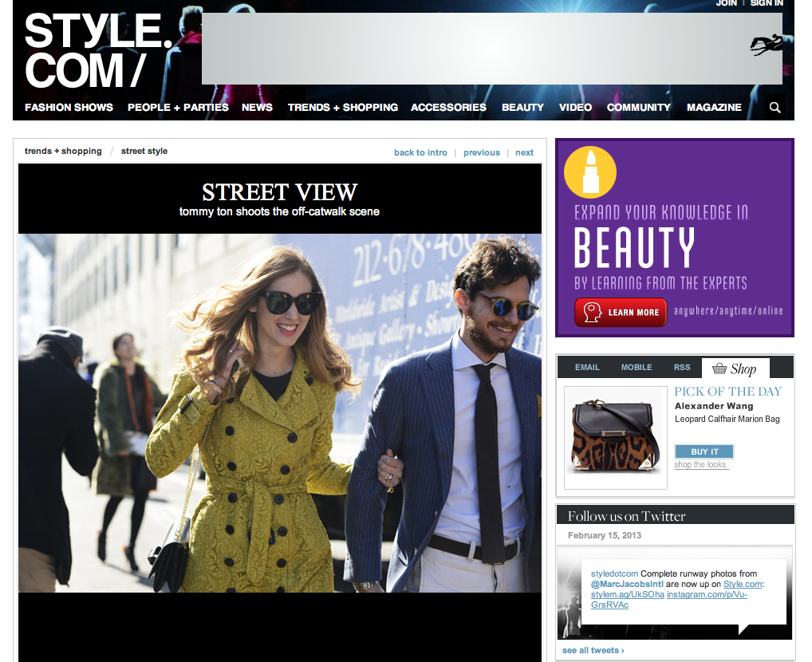This screenshot has height=662, width=812.
Task: Select the Mobile tab
Action: 637,368
